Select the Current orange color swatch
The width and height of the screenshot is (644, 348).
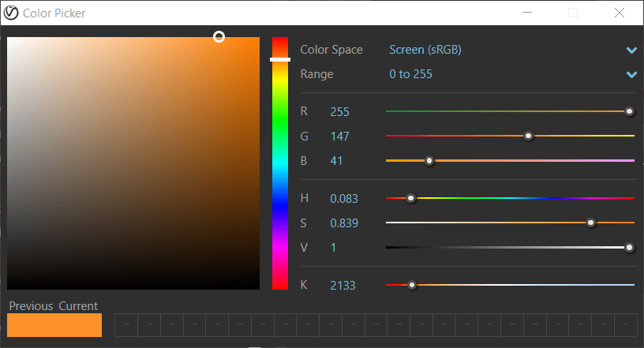(78, 325)
